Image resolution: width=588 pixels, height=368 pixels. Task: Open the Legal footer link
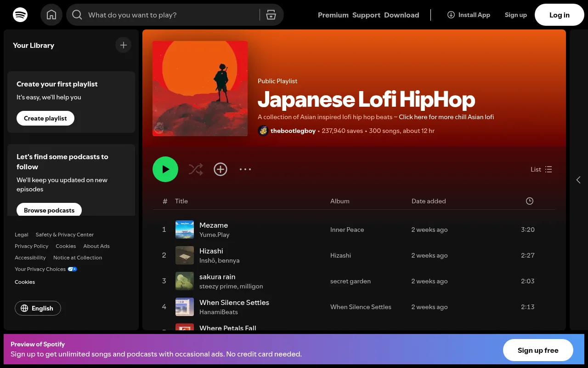click(22, 235)
